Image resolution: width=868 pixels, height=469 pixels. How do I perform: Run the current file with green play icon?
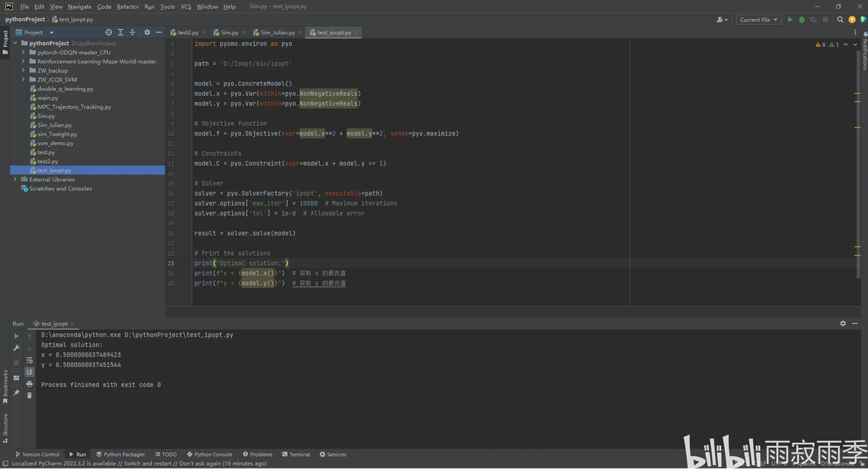(x=790, y=20)
